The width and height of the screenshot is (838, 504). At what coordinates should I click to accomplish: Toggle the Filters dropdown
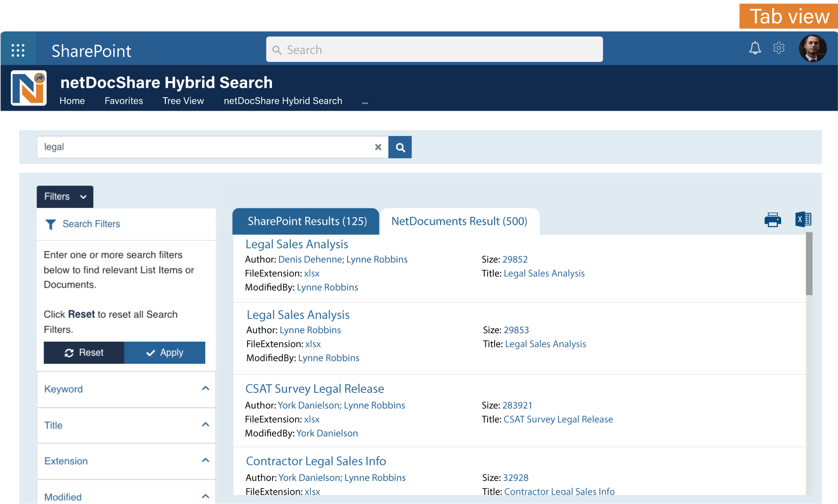(x=65, y=197)
